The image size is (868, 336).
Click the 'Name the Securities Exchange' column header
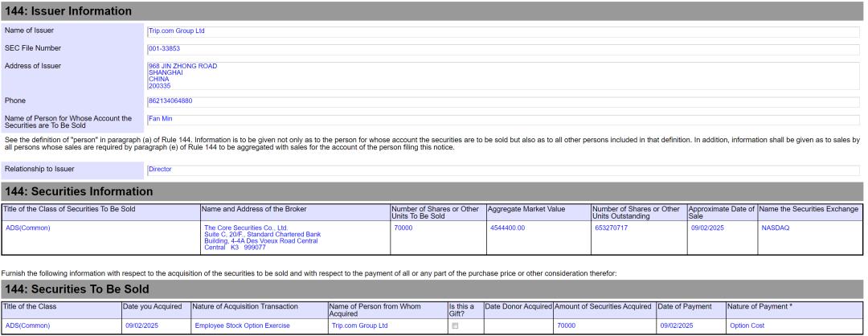click(x=810, y=212)
